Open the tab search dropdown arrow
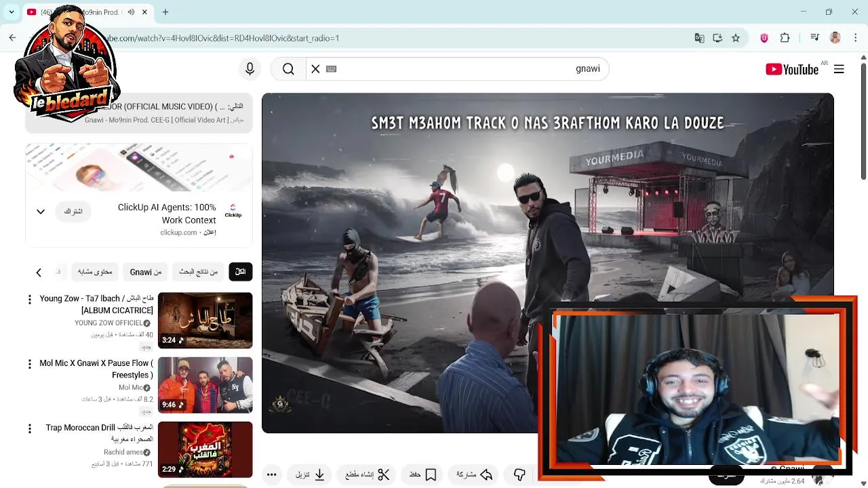 point(12,12)
